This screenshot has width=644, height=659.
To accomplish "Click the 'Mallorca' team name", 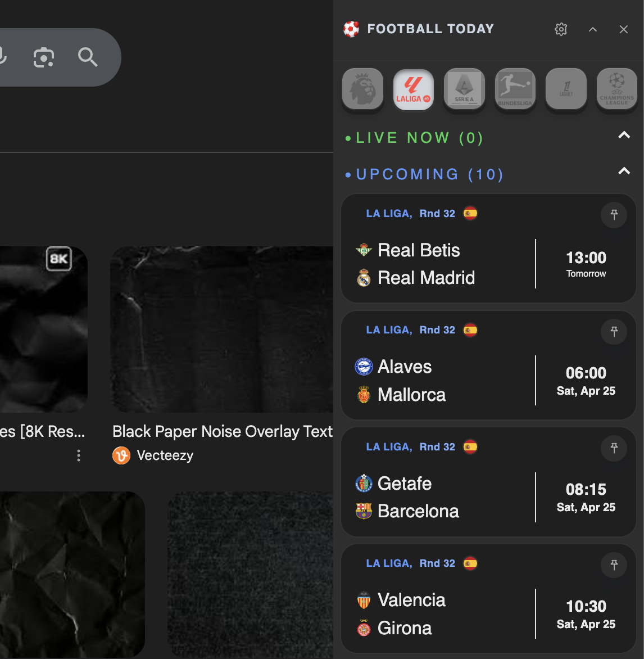I will pyautogui.click(x=411, y=395).
